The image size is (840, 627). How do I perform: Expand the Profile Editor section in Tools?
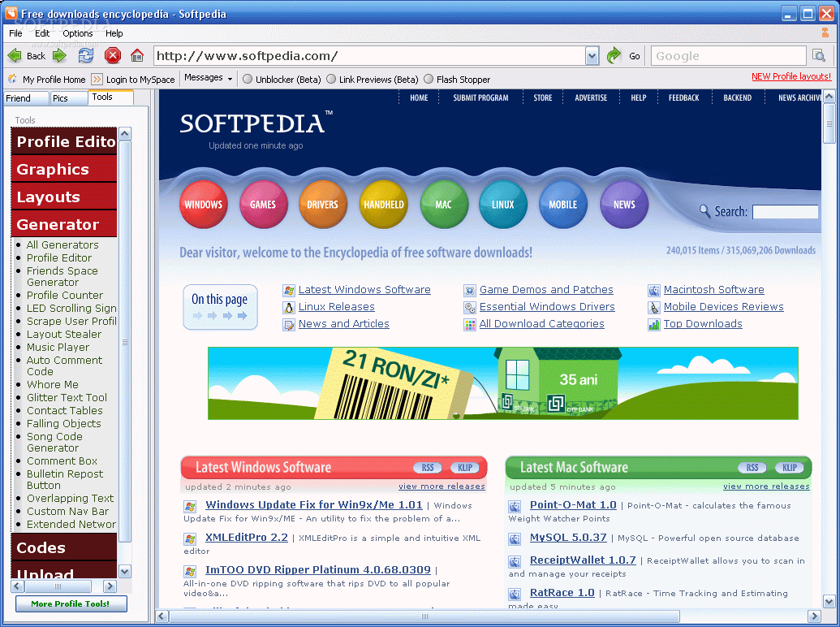click(64, 141)
